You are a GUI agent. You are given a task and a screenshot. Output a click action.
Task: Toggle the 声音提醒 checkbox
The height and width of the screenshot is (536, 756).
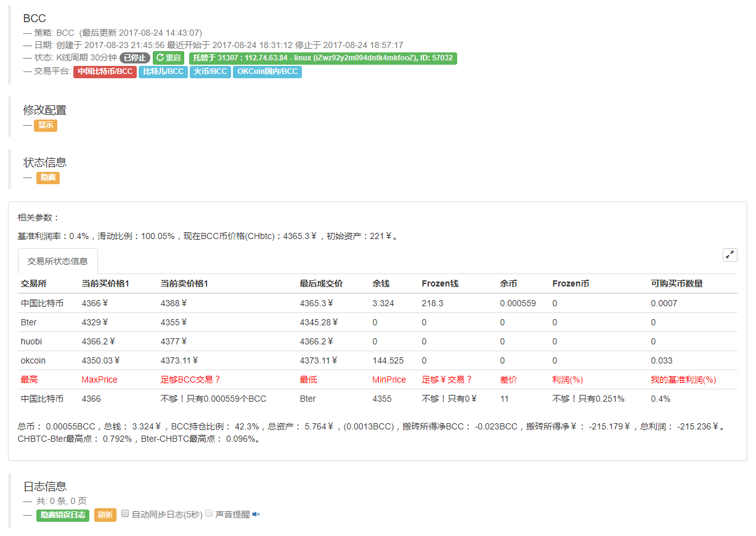[208, 513]
